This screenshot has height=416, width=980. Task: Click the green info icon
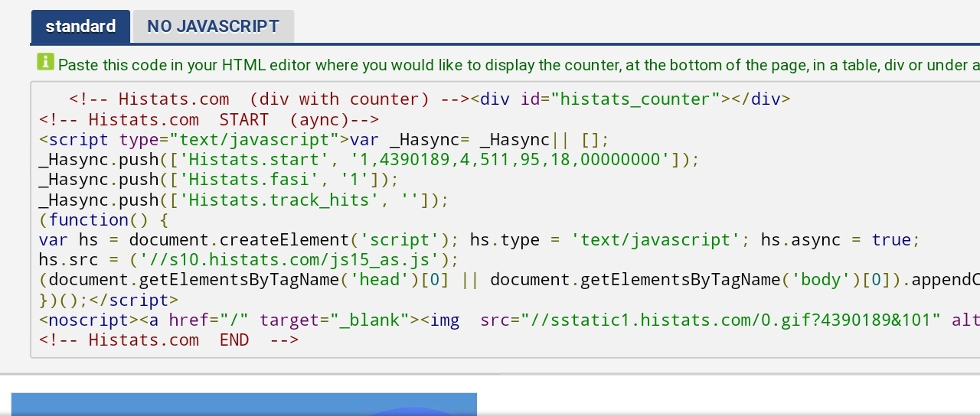(x=45, y=62)
